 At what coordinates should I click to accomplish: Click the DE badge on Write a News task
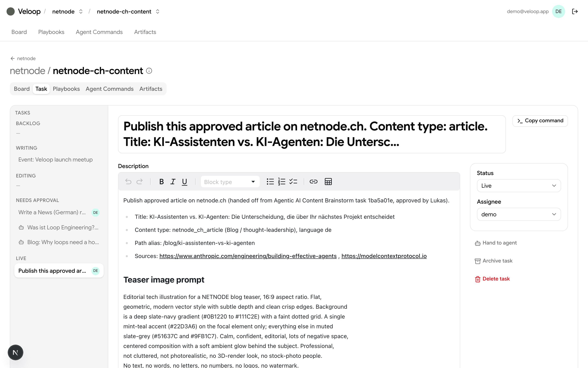point(96,212)
